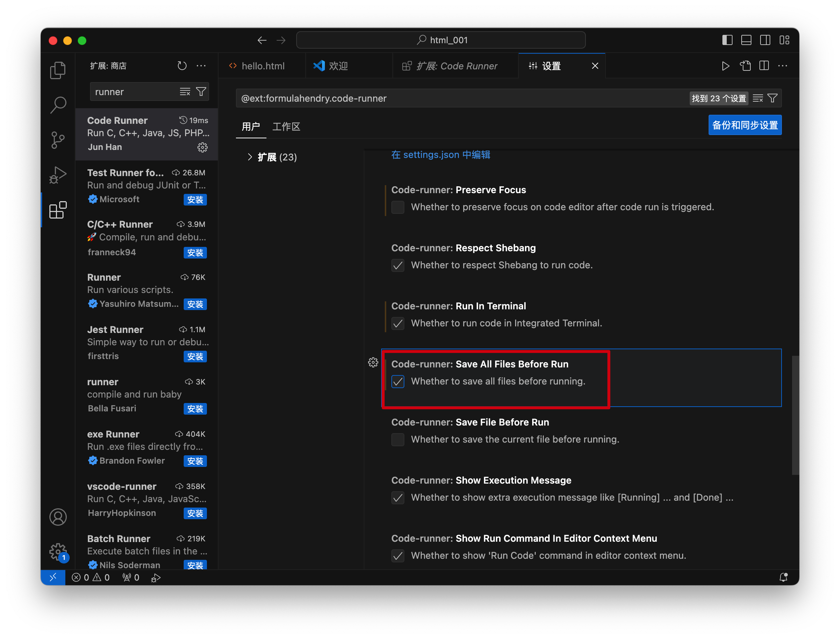Enable Preserve Focus checkbox
Screen dimensions: 840x639
tap(398, 207)
